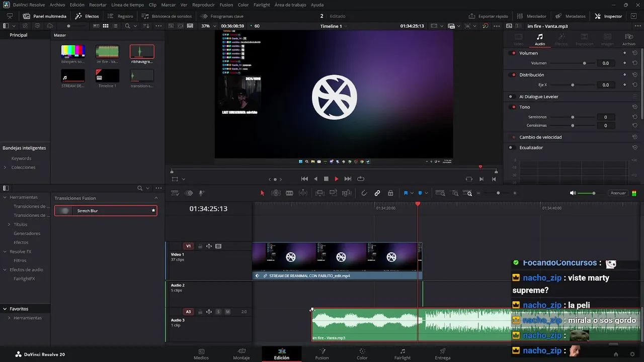Switch to the Medios page tab

pos(201,354)
